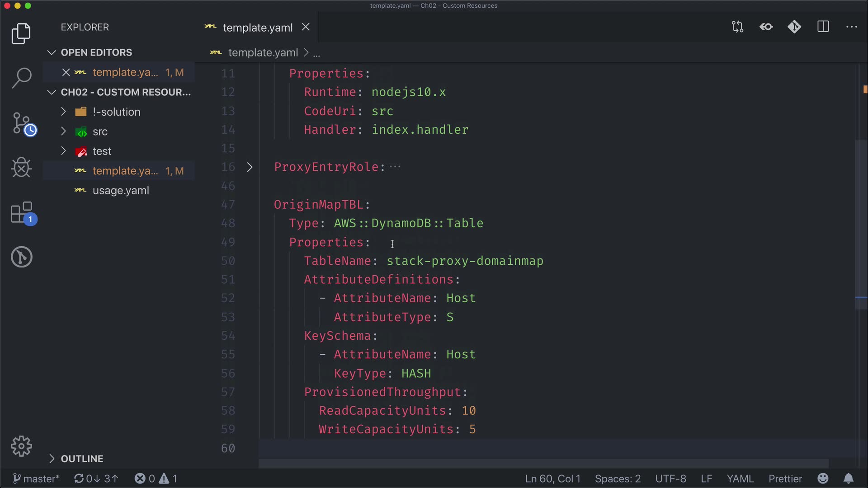Open the Source Control view
This screenshot has width=868, height=488.
[21, 123]
